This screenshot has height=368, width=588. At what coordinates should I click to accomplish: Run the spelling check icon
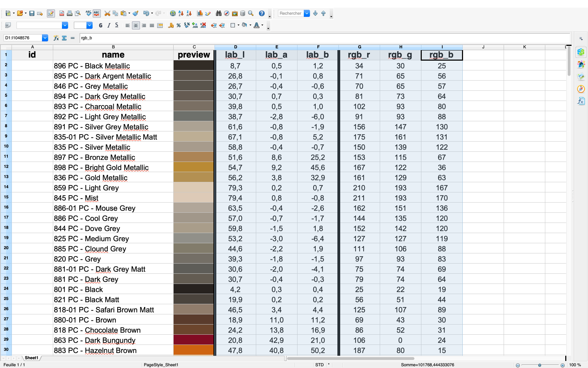click(89, 13)
